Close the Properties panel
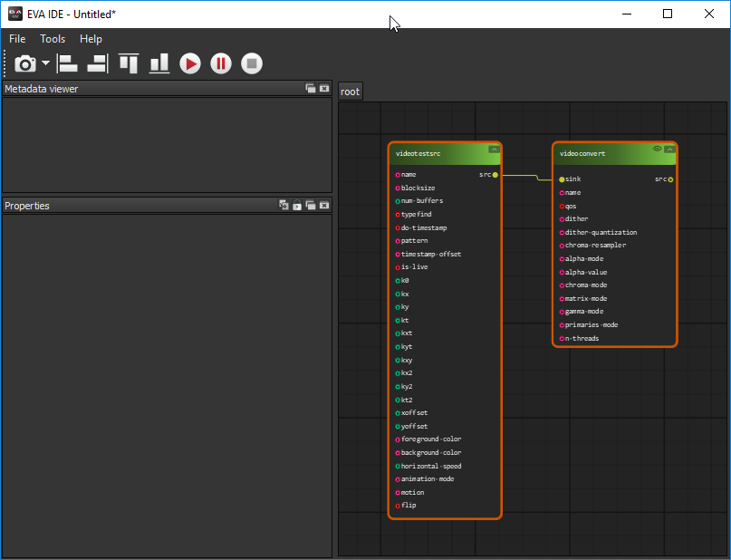This screenshot has width=731, height=560. coord(324,206)
